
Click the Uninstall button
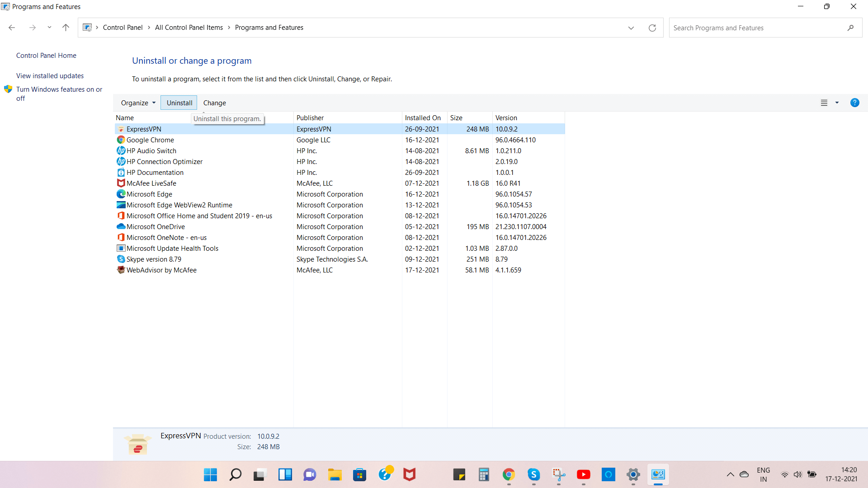click(x=179, y=103)
